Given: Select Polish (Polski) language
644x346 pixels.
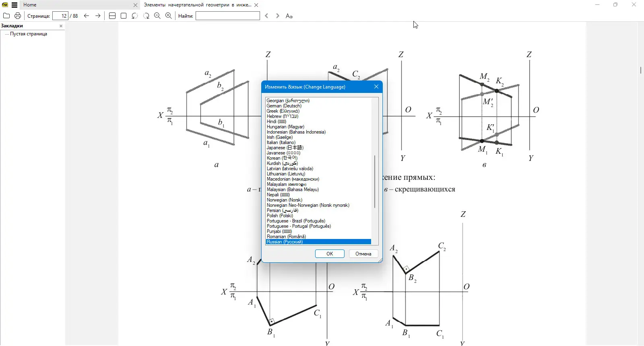Looking at the screenshot, I should coord(318,216).
